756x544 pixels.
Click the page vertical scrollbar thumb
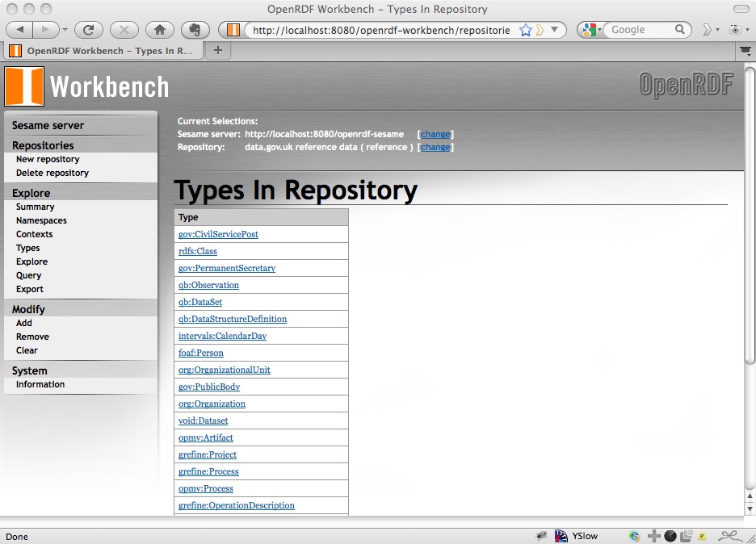[750, 216]
